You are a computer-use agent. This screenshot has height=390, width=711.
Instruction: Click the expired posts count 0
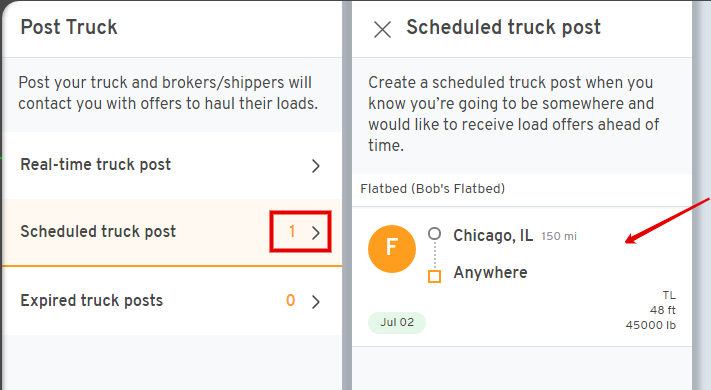(x=291, y=300)
